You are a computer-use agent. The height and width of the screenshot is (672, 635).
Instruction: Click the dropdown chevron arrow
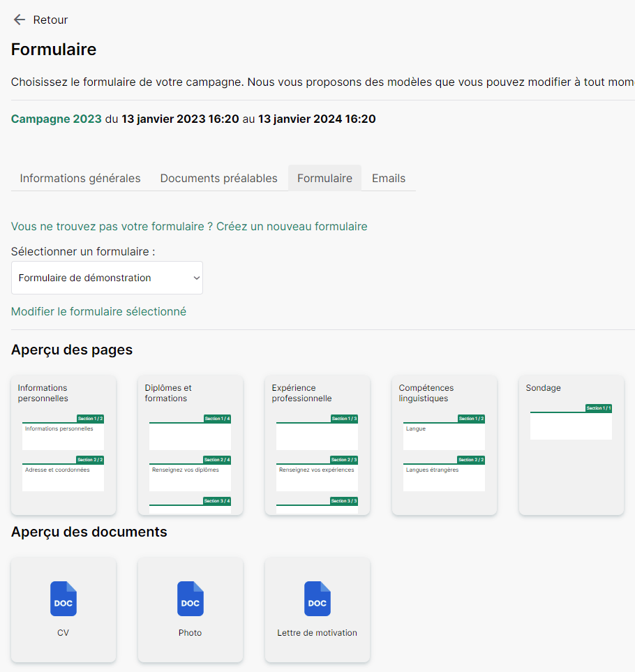click(x=195, y=278)
